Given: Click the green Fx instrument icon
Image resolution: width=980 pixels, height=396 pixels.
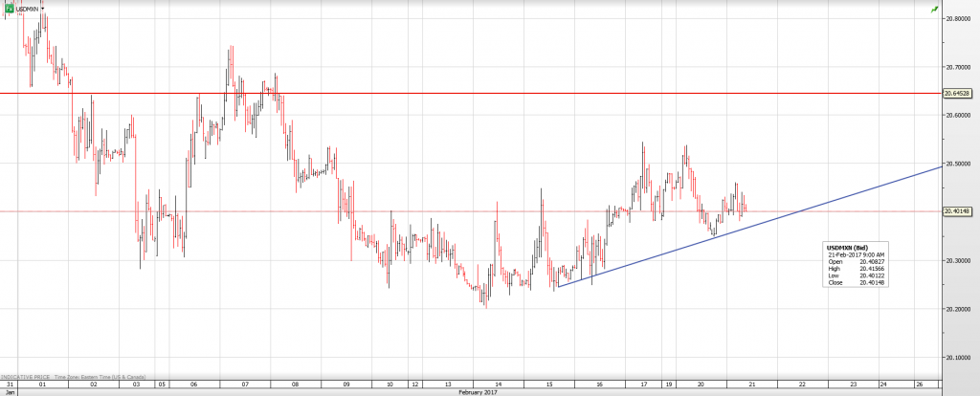Looking at the screenshot, I should point(10,9).
